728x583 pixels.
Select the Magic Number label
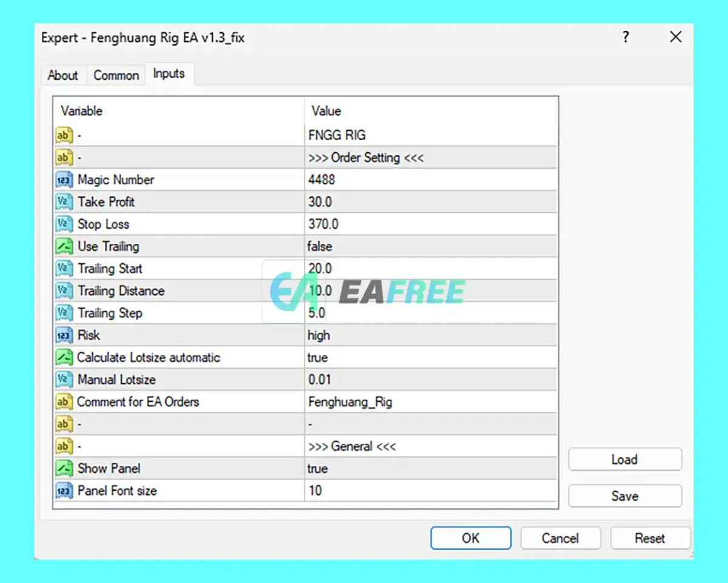[x=116, y=180]
